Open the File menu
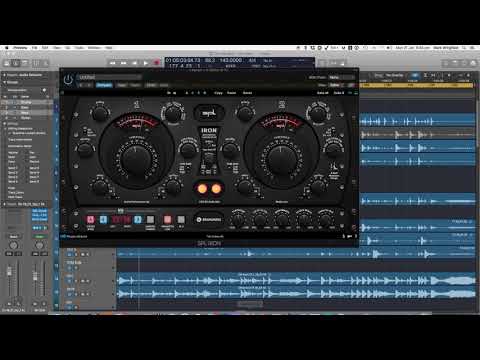This screenshot has width=480, height=360. point(34,48)
